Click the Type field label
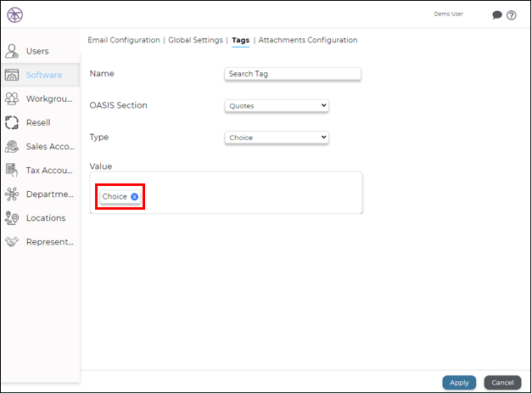 tap(99, 138)
